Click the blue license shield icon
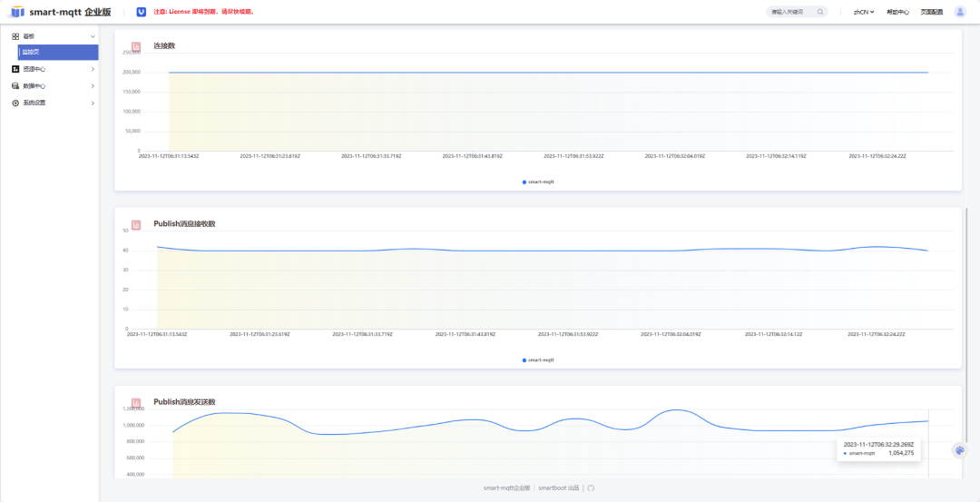The height and width of the screenshot is (502, 980). [142, 12]
